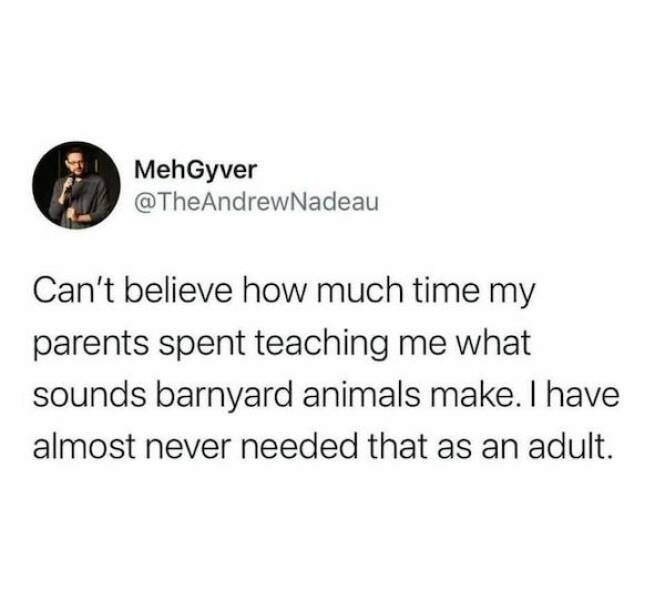Click the opening word "Can't"

pyautogui.click(x=72, y=290)
